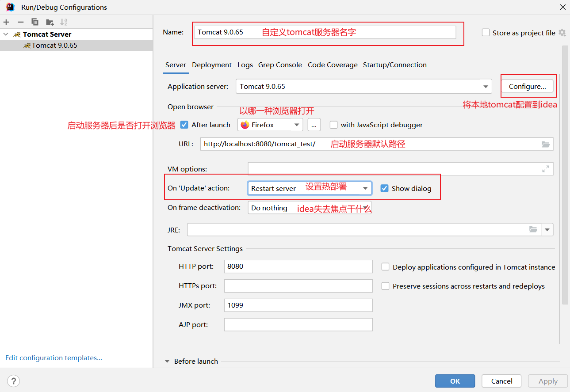
Task: Open the Startup/Connection tab
Action: click(x=394, y=65)
